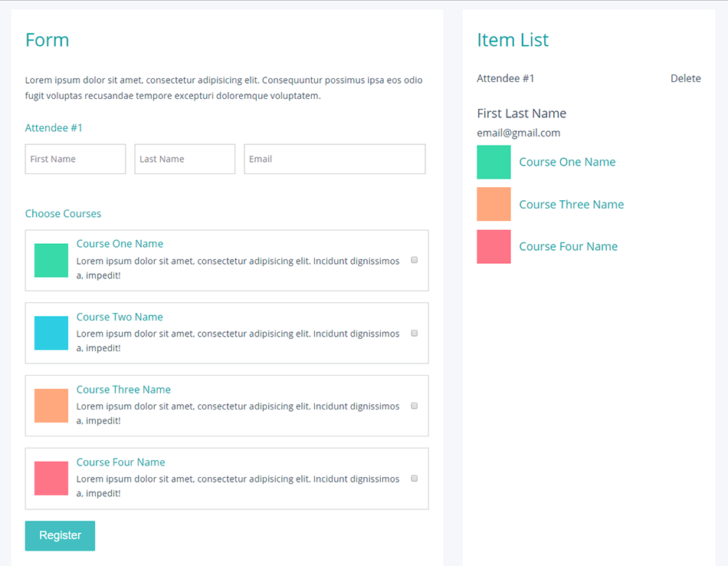Focus the Email input field
The image size is (728, 566).
tap(334, 159)
